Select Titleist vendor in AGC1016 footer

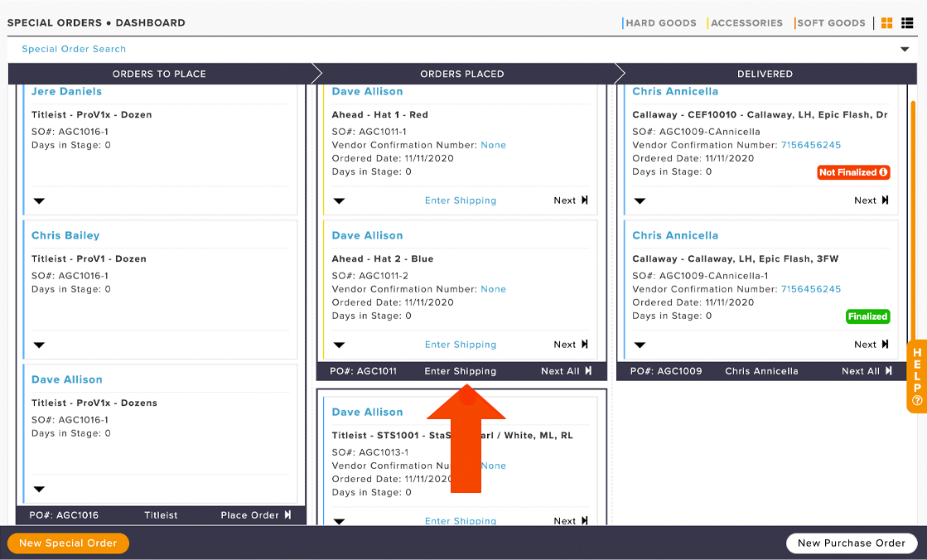tap(161, 515)
